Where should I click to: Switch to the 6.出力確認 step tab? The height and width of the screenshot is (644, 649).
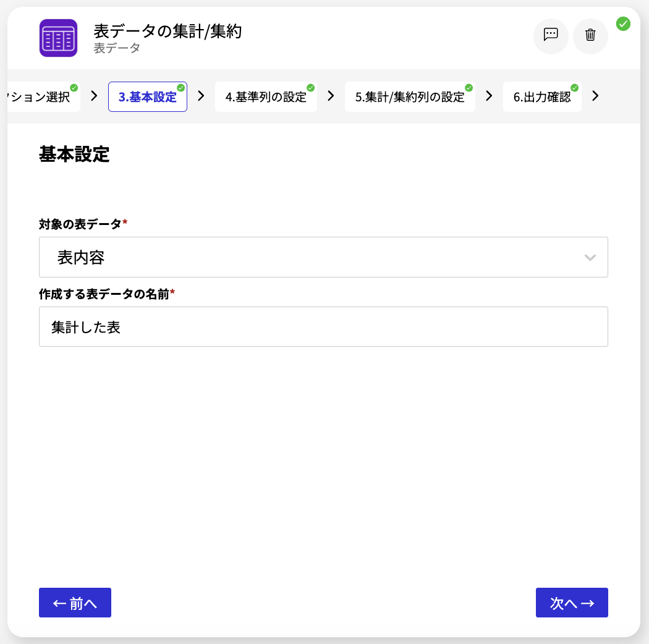tap(542, 97)
